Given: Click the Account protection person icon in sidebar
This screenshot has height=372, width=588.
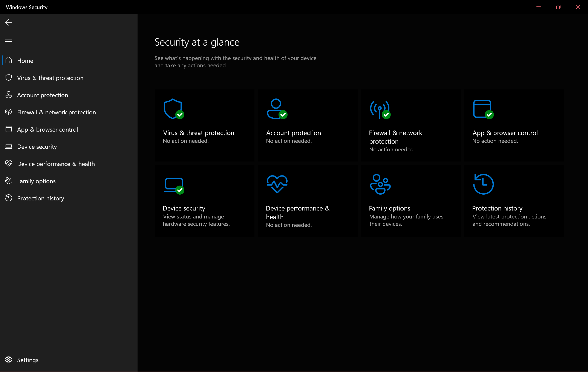Looking at the screenshot, I should [x=9, y=95].
